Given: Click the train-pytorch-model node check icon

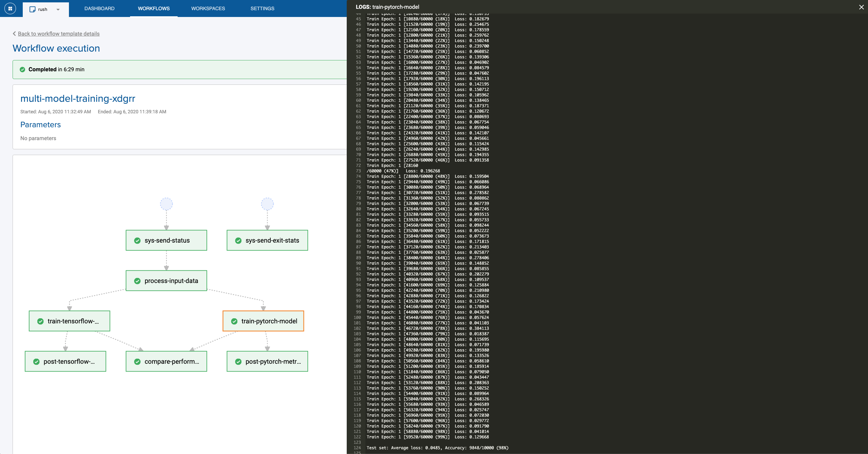Looking at the screenshot, I should coord(234,321).
